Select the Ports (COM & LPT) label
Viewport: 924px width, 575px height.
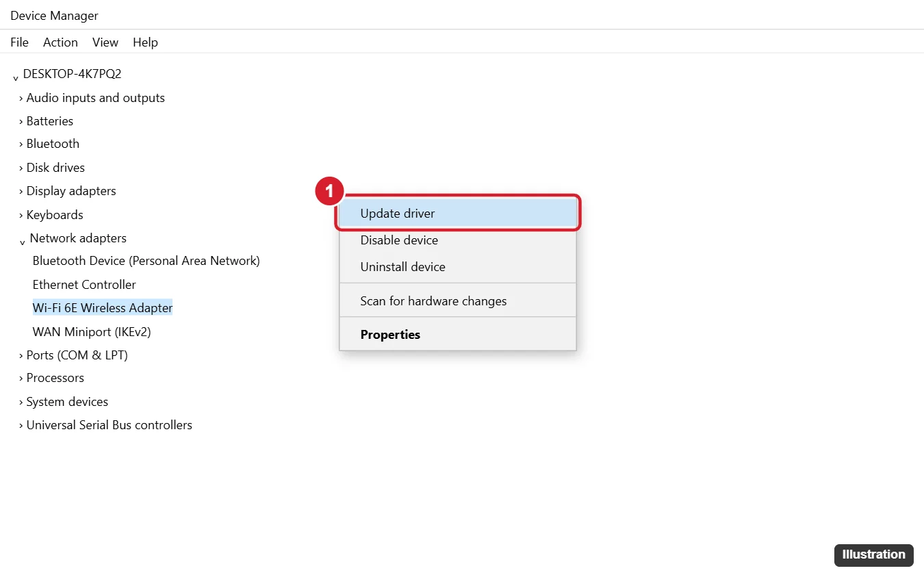77,355
